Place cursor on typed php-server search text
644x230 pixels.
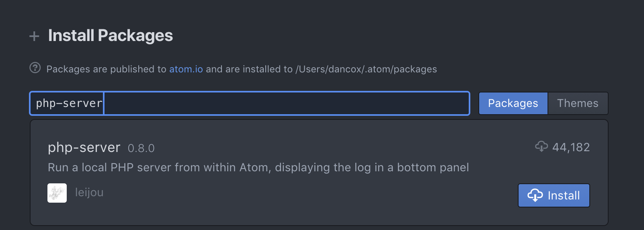[69, 103]
